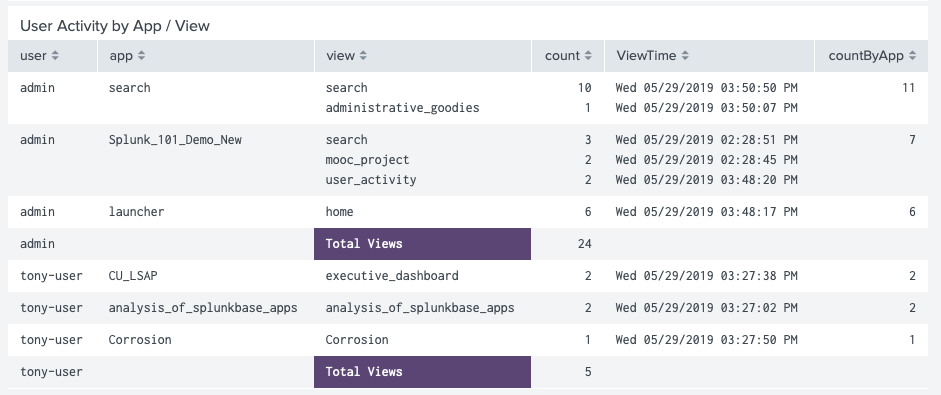The width and height of the screenshot is (941, 395).
Task: Sort by ViewTime column sort arrows
Action: click(x=685, y=56)
